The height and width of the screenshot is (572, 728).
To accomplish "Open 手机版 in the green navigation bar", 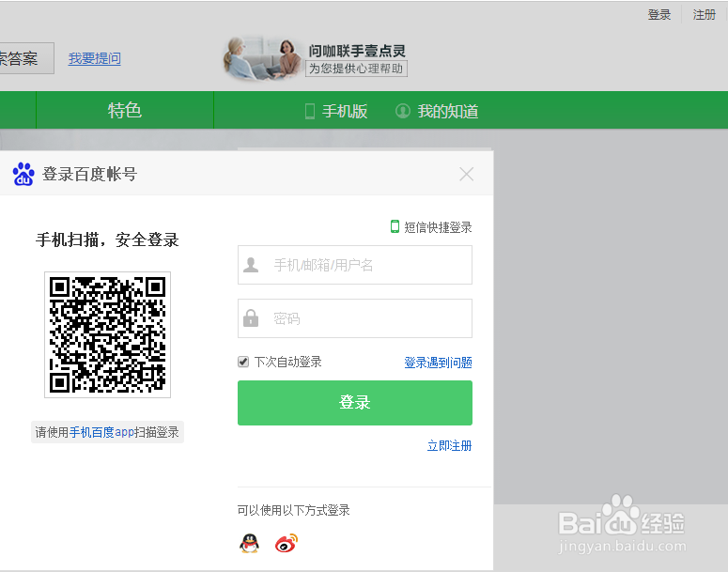I will (345, 111).
